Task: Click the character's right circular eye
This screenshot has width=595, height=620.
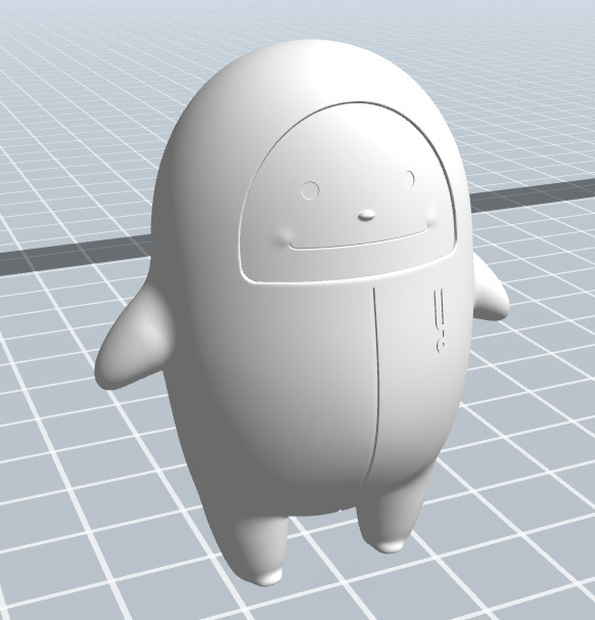Action: [409, 179]
